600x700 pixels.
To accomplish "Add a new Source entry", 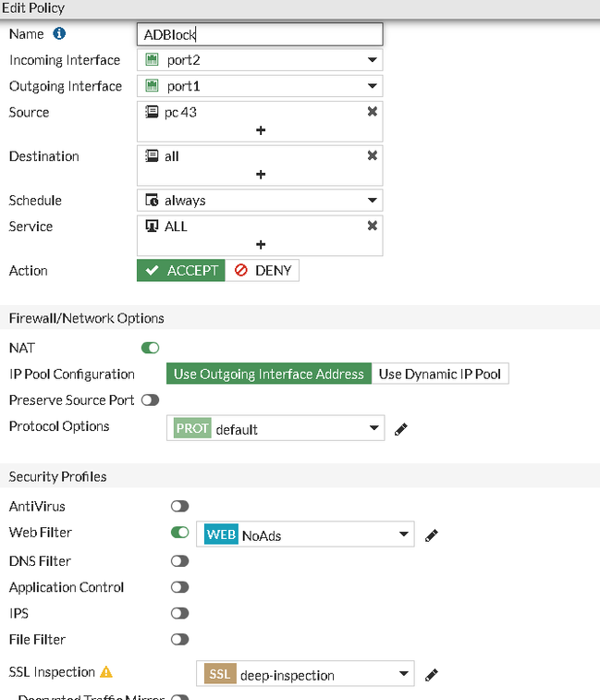I will point(260,130).
